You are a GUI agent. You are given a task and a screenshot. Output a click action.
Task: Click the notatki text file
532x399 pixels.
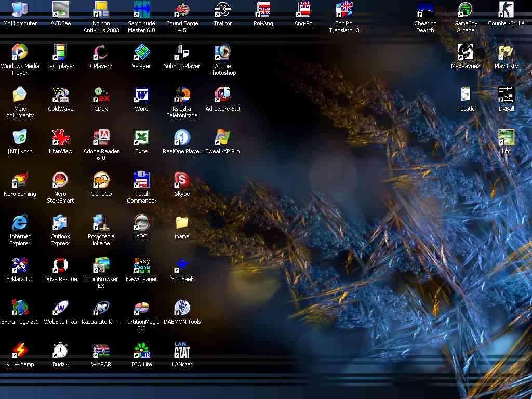click(465, 95)
